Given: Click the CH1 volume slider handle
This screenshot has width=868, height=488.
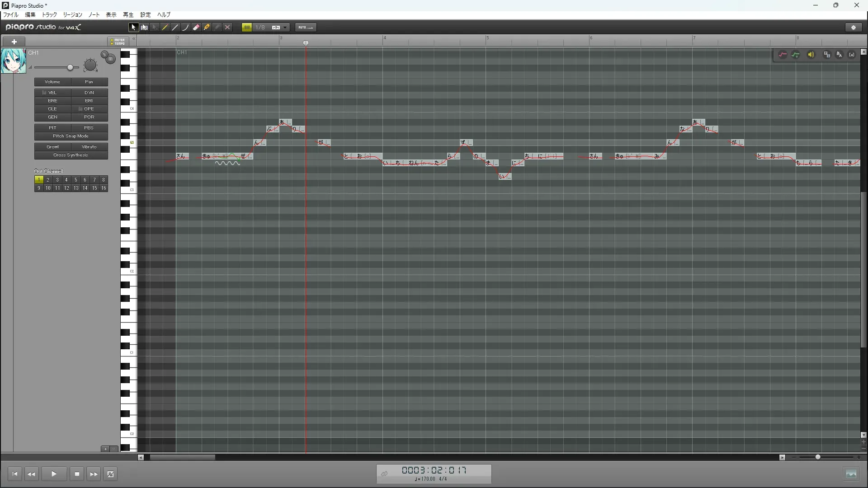Looking at the screenshot, I should (70, 68).
